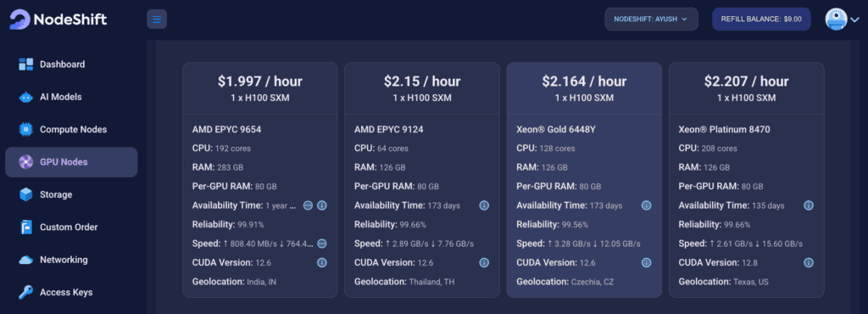Expand truncated speed details on AMD EPYC 9654
Screen dimensions: 868x314
tap(321, 244)
